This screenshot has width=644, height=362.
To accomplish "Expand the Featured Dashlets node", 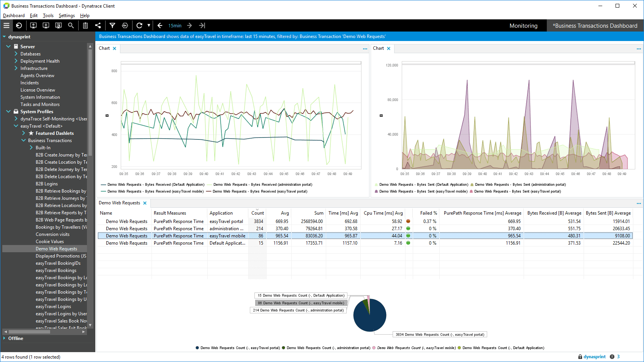I will (24, 133).
